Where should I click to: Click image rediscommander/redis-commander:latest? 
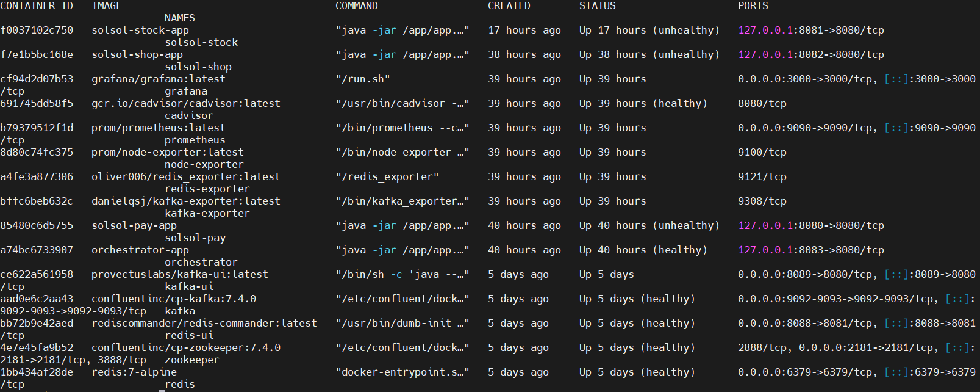click(204, 324)
